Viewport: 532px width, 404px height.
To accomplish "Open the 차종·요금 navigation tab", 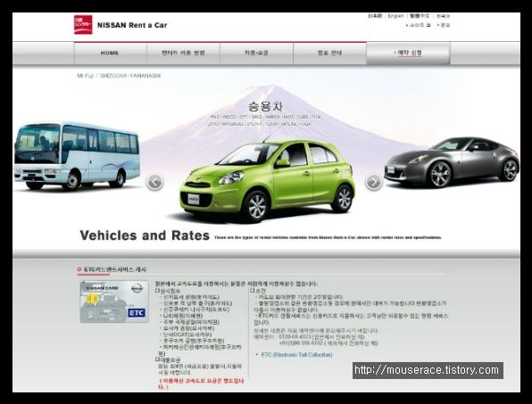I will 256,54.
